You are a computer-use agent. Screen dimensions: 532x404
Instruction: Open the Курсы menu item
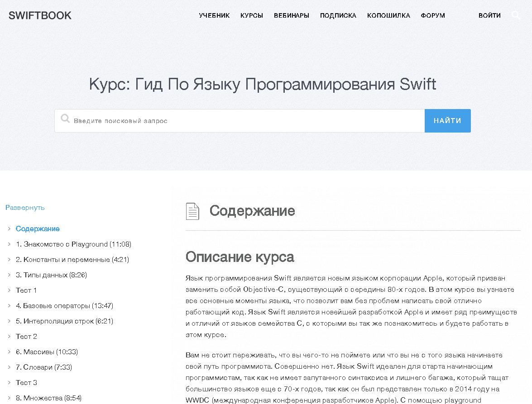tap(252, 15)
